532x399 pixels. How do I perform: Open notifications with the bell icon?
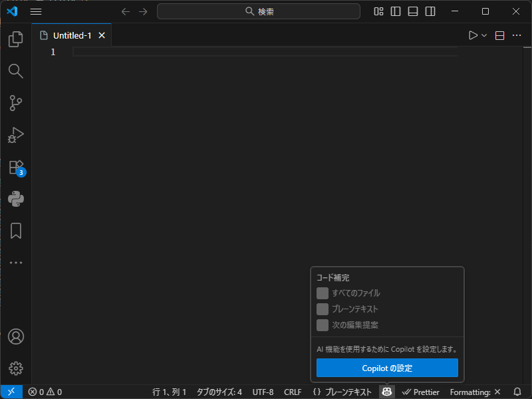(517, 392)
